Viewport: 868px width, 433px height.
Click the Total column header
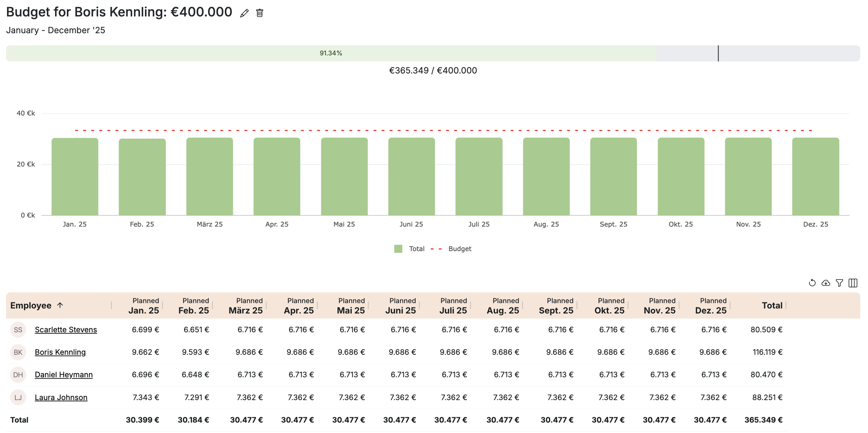[772, 306]
